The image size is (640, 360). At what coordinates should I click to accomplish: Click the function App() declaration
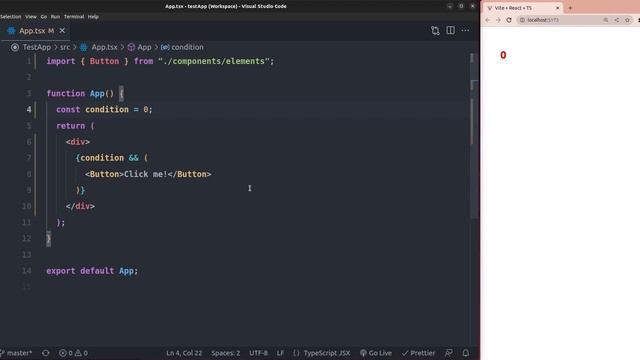click(85, 93)
